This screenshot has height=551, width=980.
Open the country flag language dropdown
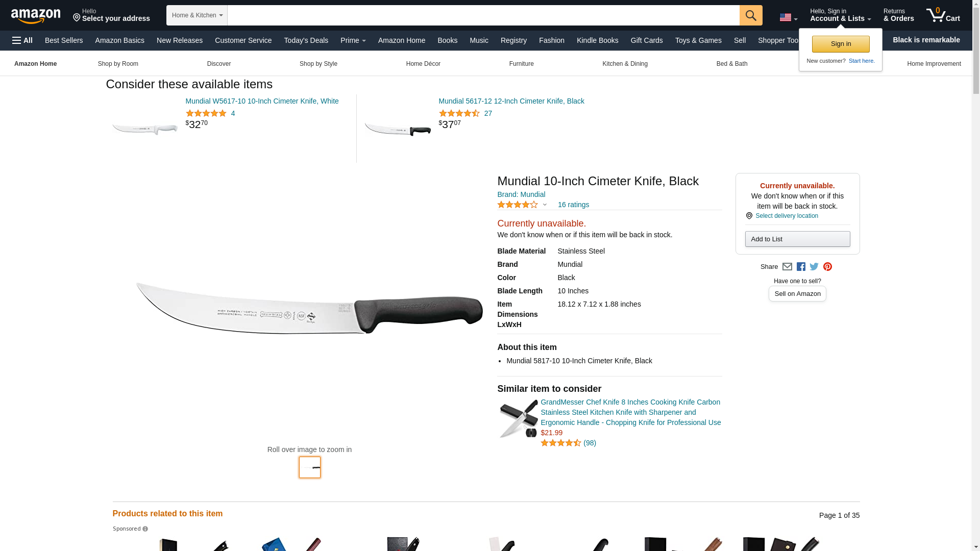(x=789, y=17)
